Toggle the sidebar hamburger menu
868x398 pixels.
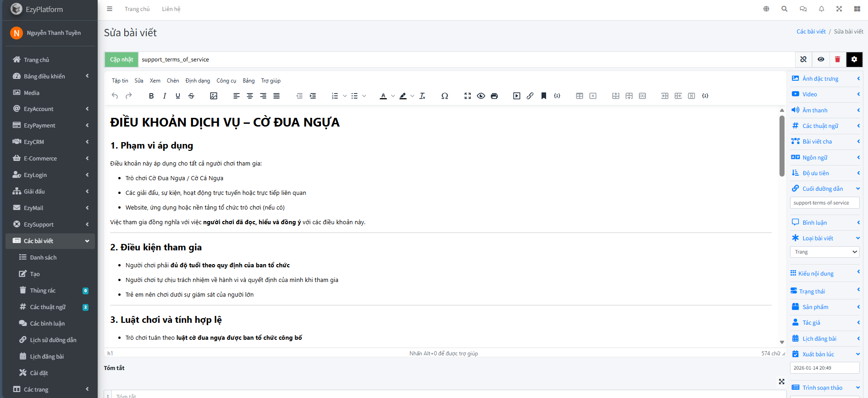[x=110, y=9]
